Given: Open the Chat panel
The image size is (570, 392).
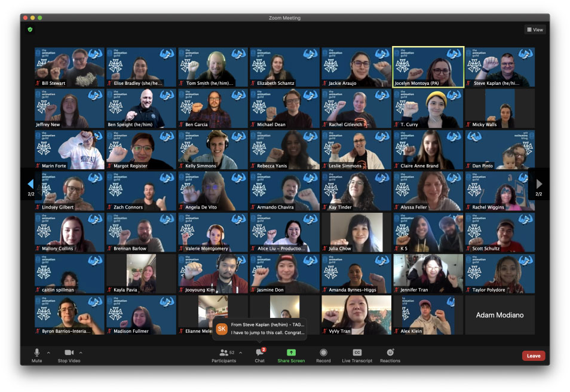Looking at the screenshot, I should pyautogui.click(x=259, y=353).
